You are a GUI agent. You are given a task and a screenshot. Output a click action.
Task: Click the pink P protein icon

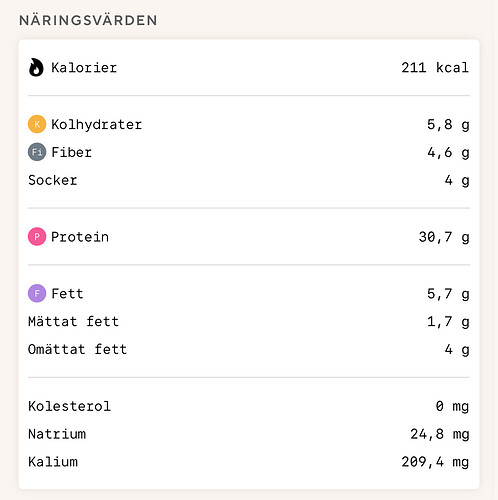click(37, 237)
